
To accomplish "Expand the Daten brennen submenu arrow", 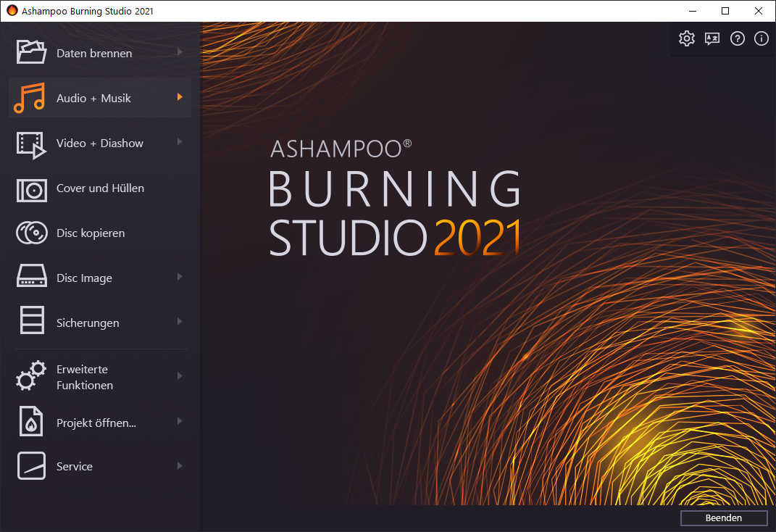I will [180, 52].
